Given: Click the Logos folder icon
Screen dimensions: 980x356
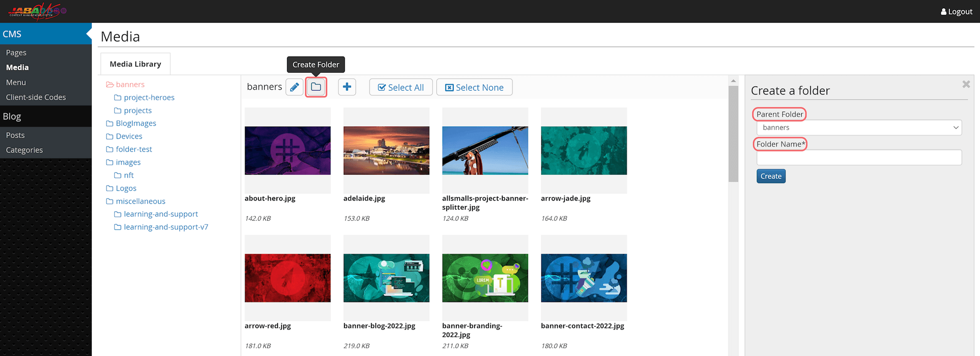Looking at the screenshot, I should click(109, 188).
